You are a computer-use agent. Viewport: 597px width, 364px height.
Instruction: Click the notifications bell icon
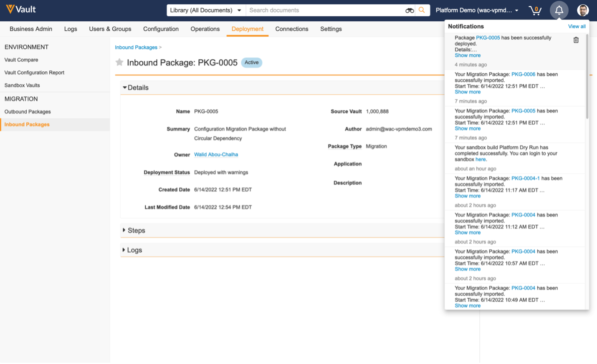click(x=559, y=10)
